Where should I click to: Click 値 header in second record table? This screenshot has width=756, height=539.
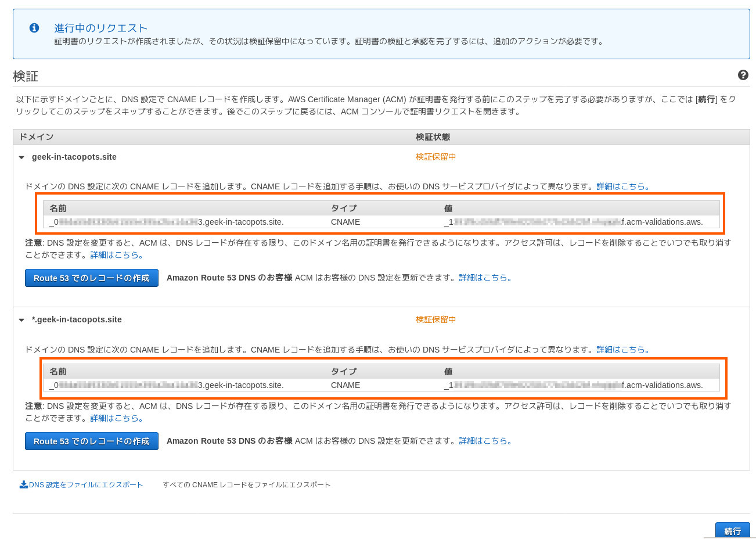[448, 371]
